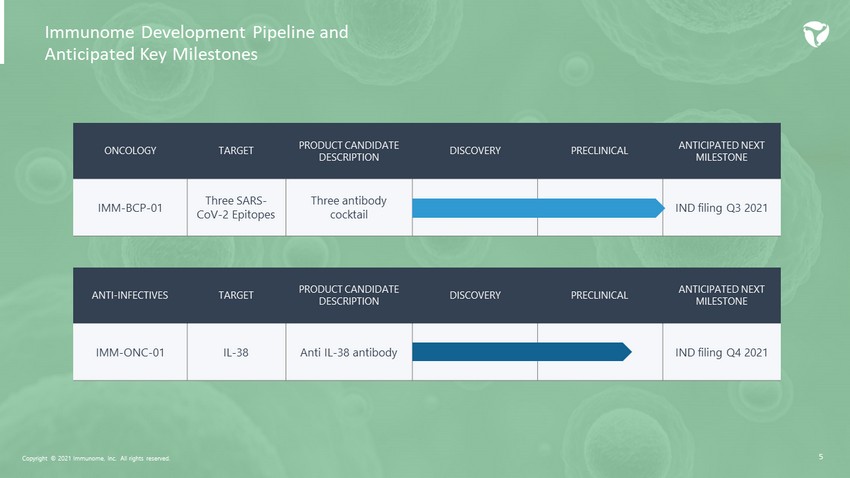Click IND filing Q4 2021 milestone
This screenshot has width=850, height=478.
721,352
